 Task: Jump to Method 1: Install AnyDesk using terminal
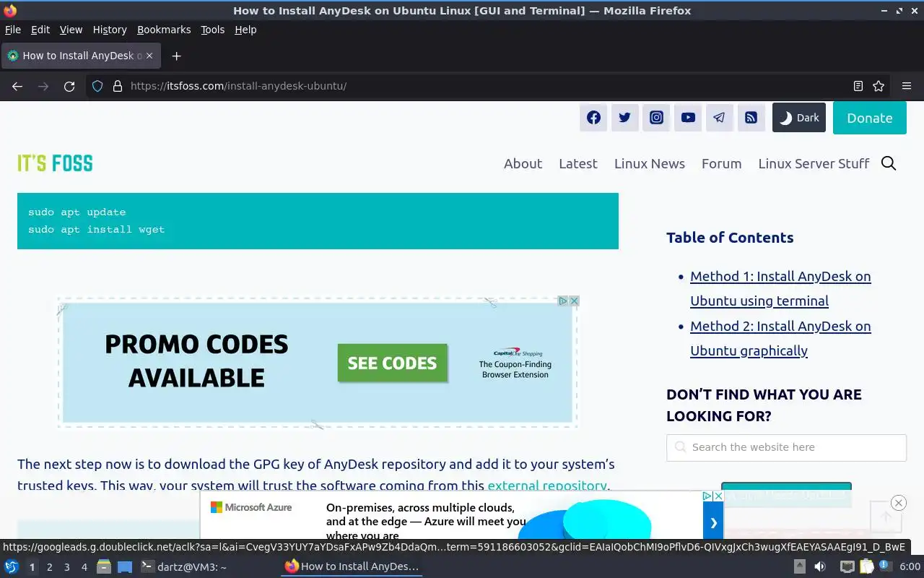coord(780,288)
